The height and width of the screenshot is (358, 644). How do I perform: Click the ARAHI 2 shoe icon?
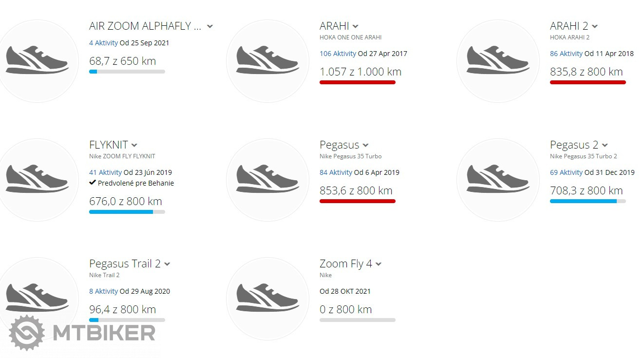498,61
